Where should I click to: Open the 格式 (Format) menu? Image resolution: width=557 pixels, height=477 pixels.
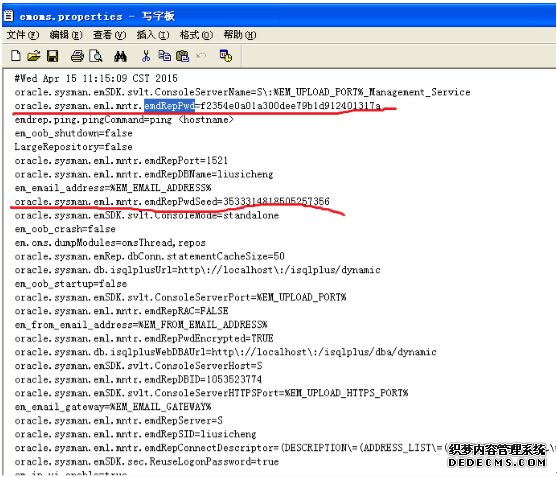click(196, 35)
